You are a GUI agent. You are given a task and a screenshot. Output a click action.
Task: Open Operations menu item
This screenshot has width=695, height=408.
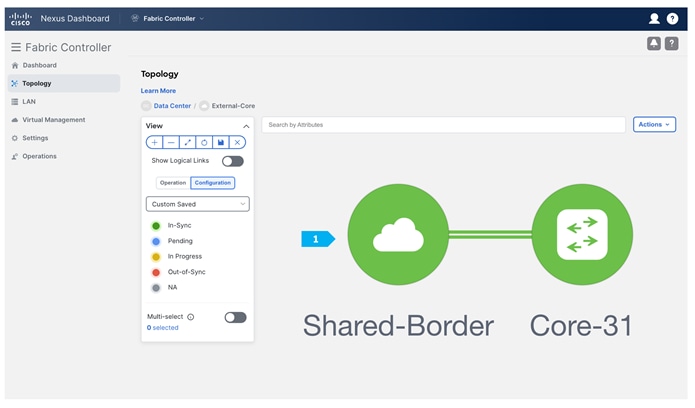[39, 156]
